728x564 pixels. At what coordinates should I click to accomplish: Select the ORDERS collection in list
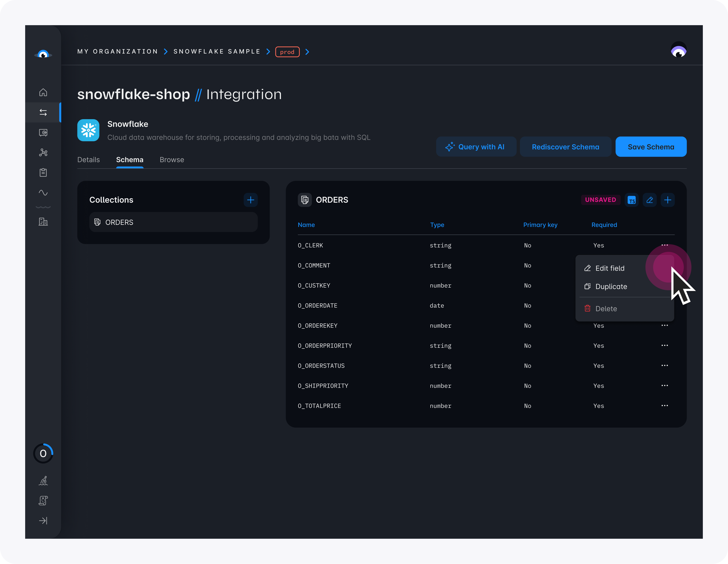(173, 222)
